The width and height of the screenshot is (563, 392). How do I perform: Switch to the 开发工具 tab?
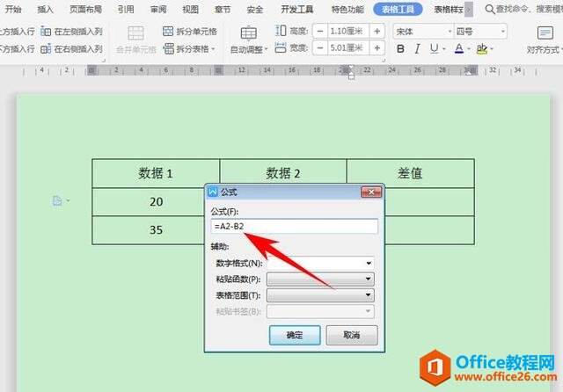[297, 9]
